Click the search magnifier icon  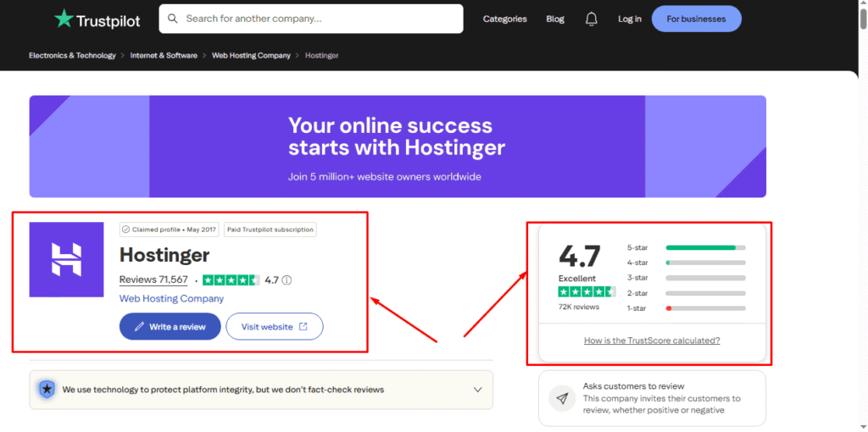click(173, 19)
